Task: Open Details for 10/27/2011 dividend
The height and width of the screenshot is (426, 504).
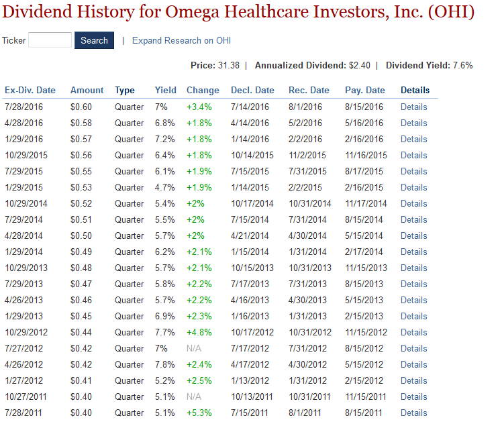Action: click(x=413, y=396)
